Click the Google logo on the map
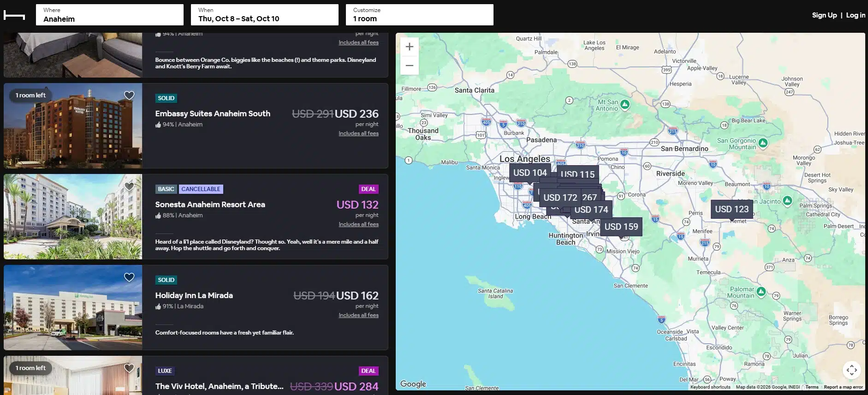 click(x=413, y=384)
